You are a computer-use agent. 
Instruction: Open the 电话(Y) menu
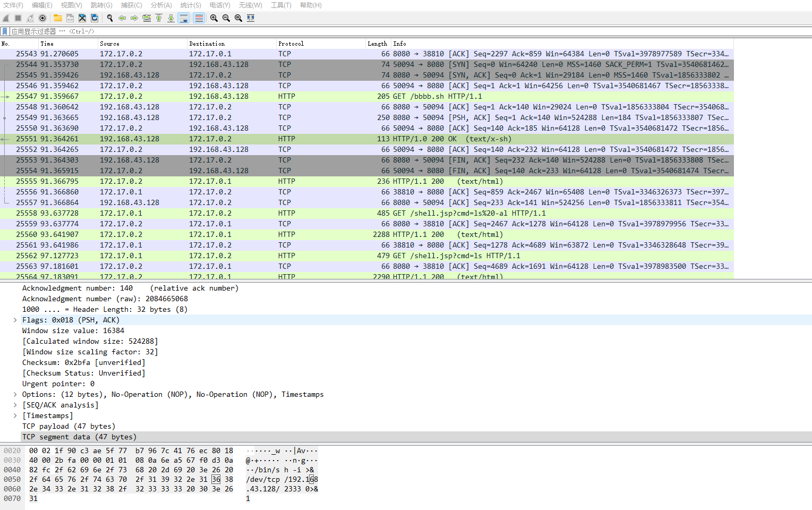pyautogui.click(x=220, y=5)
